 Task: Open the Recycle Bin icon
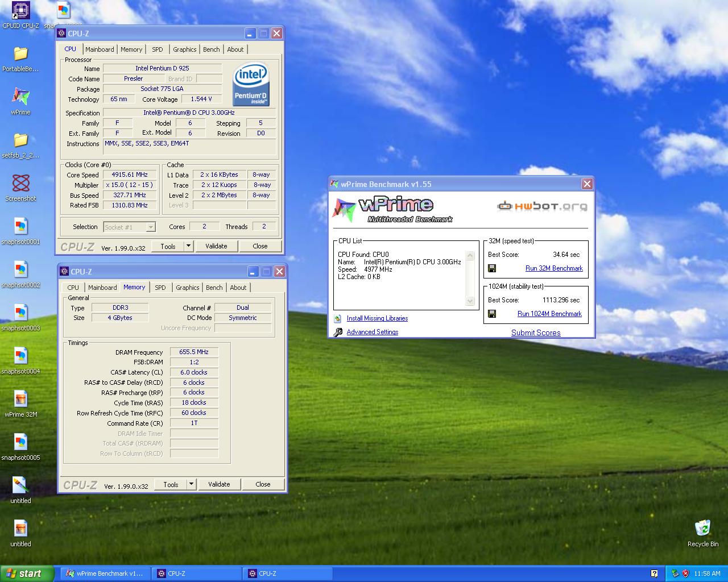[x=703, y=528]
